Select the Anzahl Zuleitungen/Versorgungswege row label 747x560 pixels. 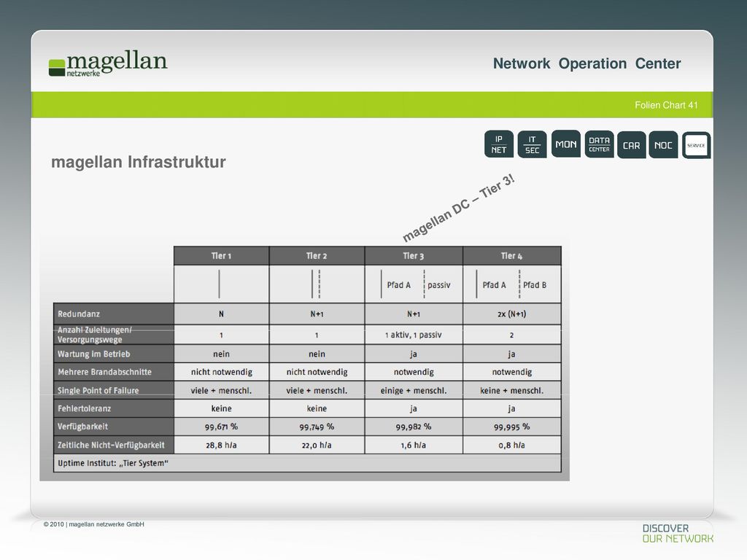pyautogui.click(x=114, y=335)
